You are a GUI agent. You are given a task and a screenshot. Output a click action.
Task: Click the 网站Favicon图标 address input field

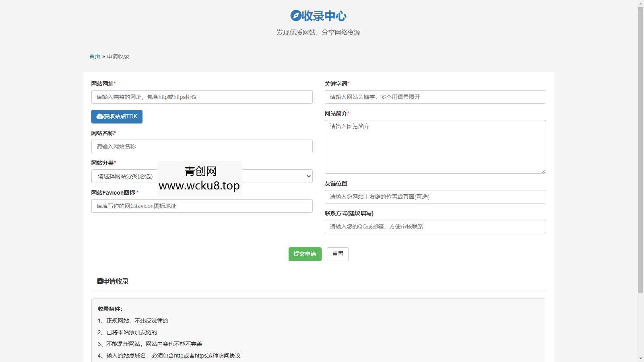[x=201, y=206]
